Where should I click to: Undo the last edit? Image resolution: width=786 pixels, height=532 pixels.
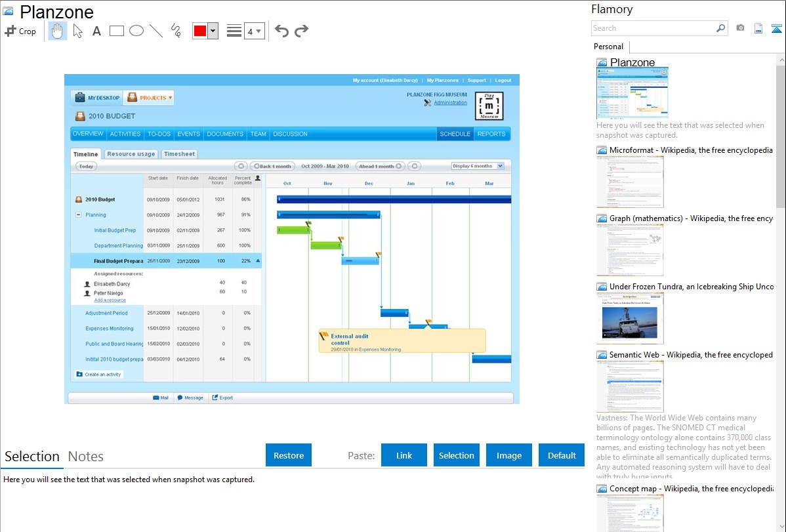point(281,31)
